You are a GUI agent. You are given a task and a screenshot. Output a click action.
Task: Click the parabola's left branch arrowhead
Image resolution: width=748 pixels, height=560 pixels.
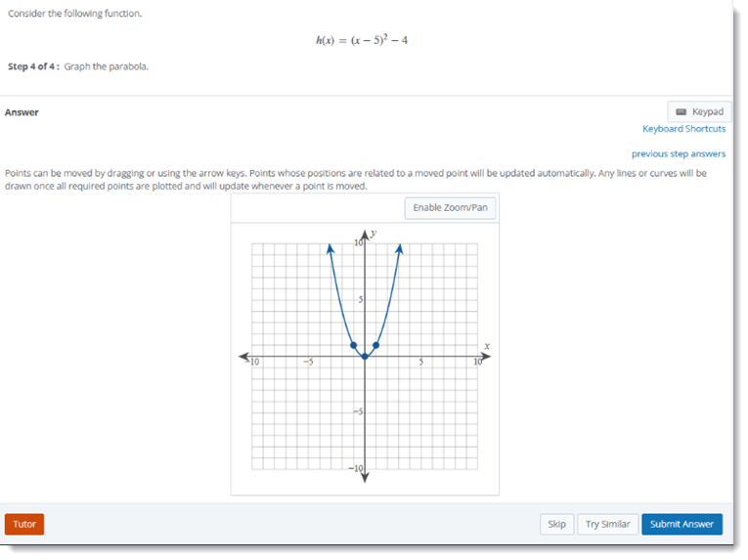[x=330, y=248]
